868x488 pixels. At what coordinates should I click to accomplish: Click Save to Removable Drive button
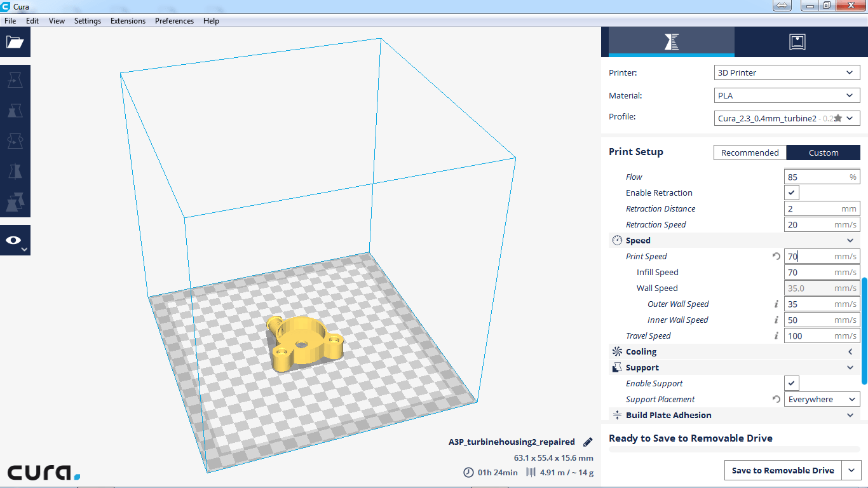(782, 471)
